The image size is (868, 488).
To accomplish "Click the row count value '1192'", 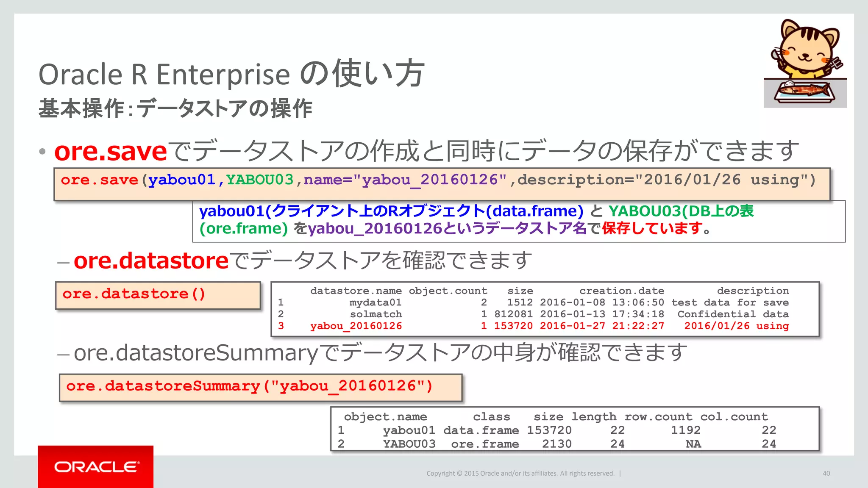I will click(x=685, y=430).
